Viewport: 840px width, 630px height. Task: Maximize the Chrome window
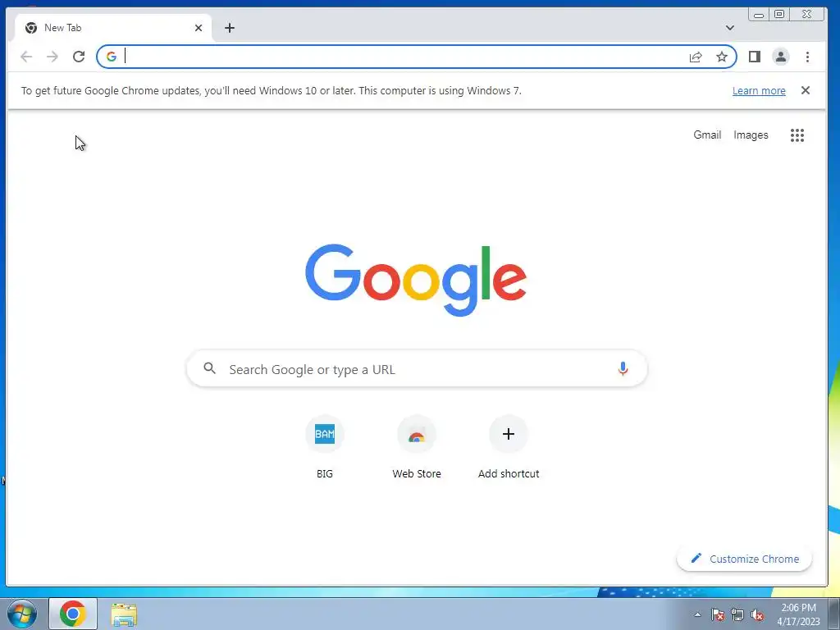pyautogui.click(x=779, y=15)
